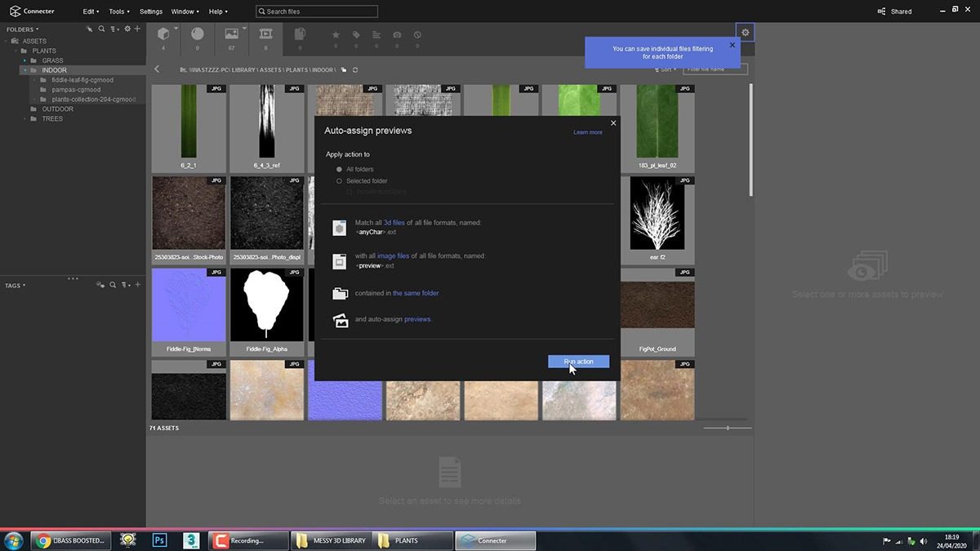Click the tag assign icon in Tags panel
The image size is (980, 551).
(100, 285)
